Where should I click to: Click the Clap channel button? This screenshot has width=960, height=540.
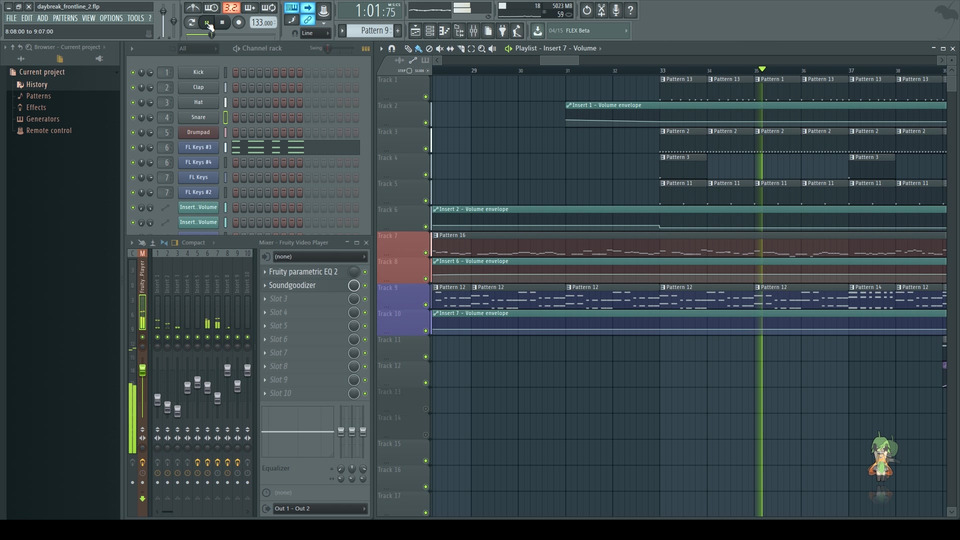tap(198, 87)
